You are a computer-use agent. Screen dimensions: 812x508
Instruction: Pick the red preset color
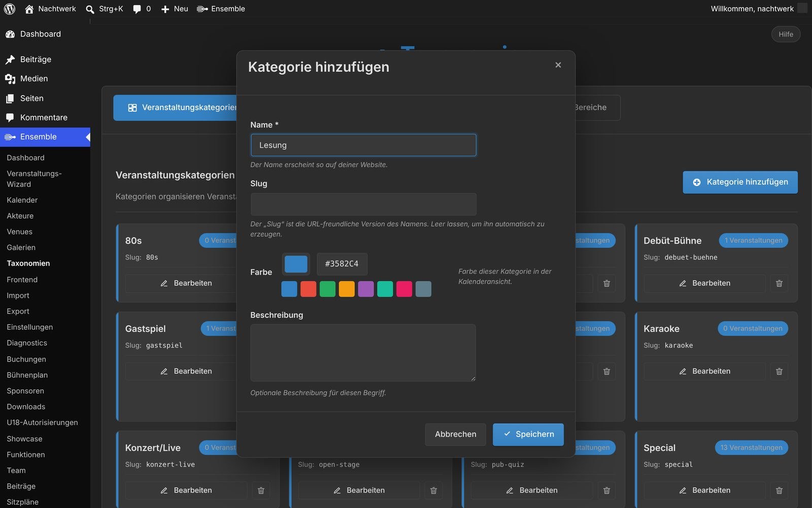pos(309,289)
